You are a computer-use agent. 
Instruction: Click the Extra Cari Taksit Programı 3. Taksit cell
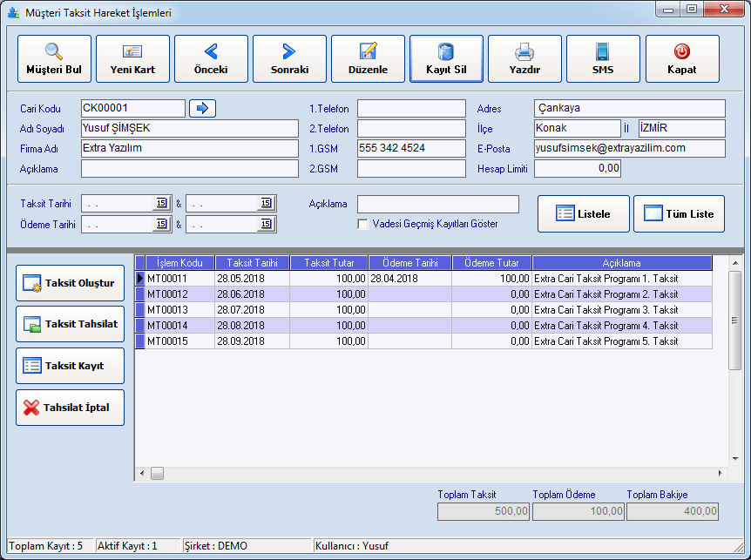(622, 310)
